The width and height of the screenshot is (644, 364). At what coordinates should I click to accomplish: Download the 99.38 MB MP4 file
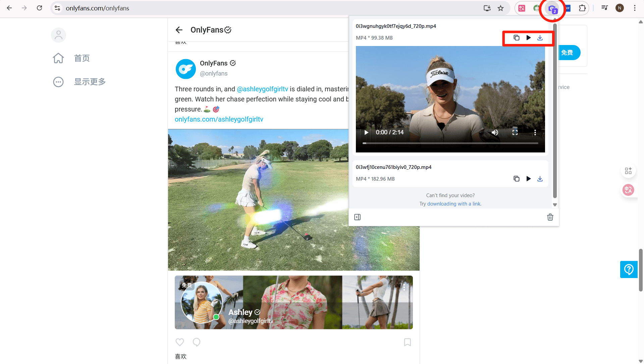tap(540, 38)
